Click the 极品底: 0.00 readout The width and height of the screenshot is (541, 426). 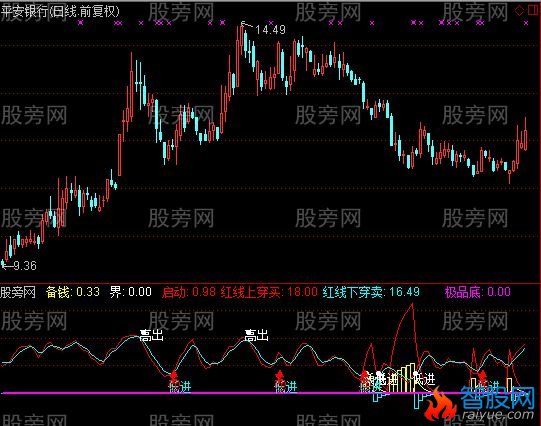478,292
